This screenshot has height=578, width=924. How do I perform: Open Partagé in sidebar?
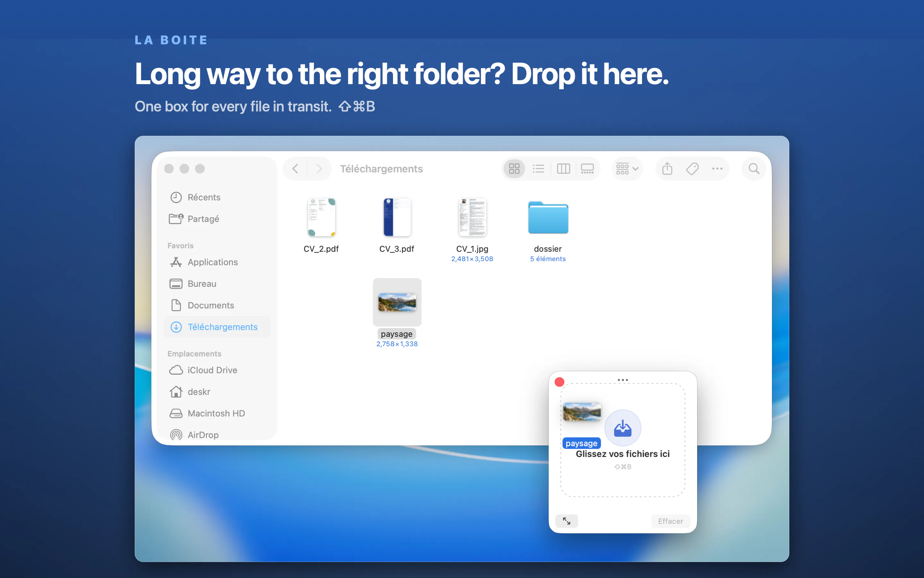217,219
